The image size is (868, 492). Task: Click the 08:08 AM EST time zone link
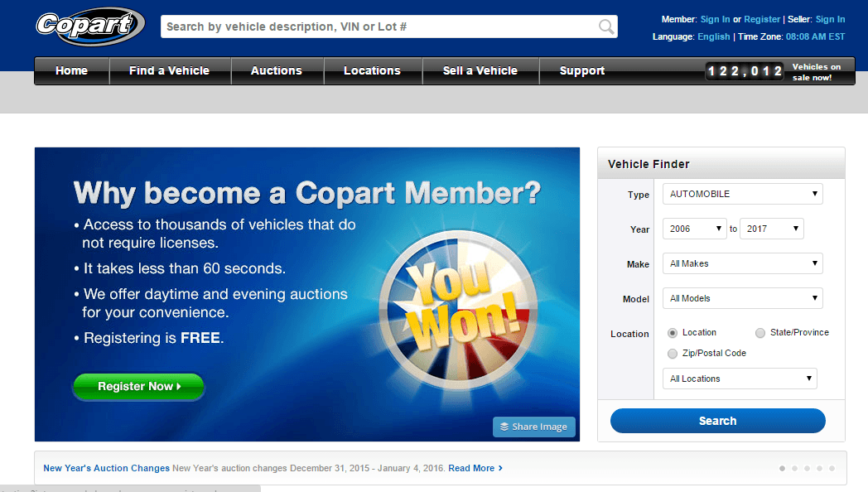(816, 36)
